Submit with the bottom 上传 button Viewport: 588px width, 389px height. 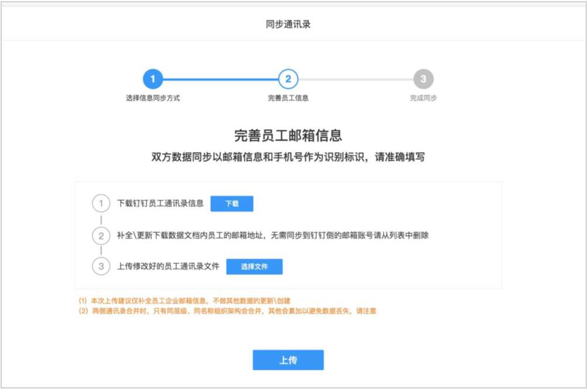point(288,360)
